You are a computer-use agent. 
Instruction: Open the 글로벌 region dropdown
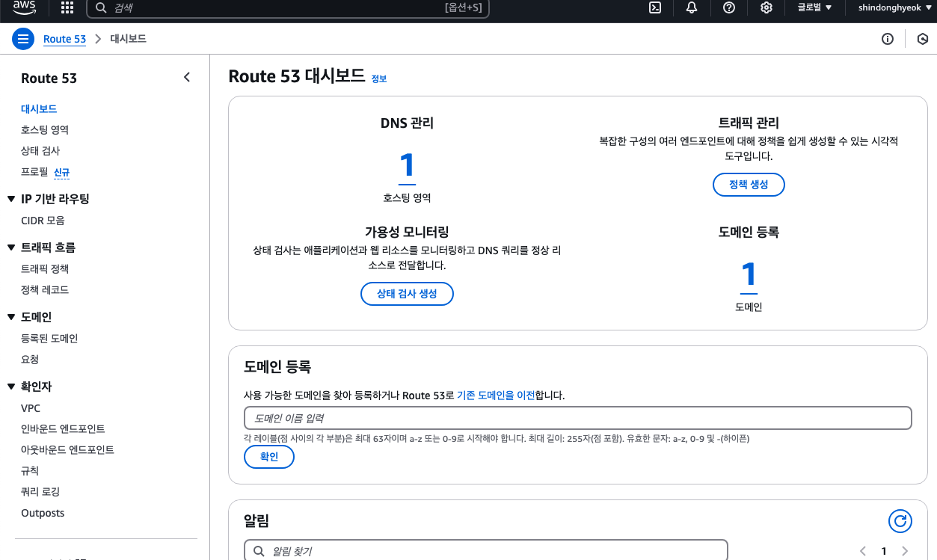click(814, 7)
